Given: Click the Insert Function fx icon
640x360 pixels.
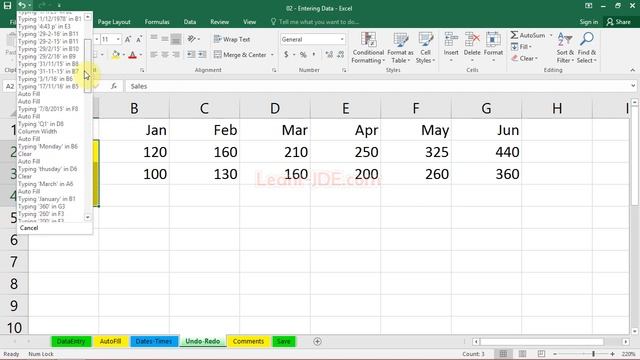Looking at the screenshot, I should pos(114,86).
